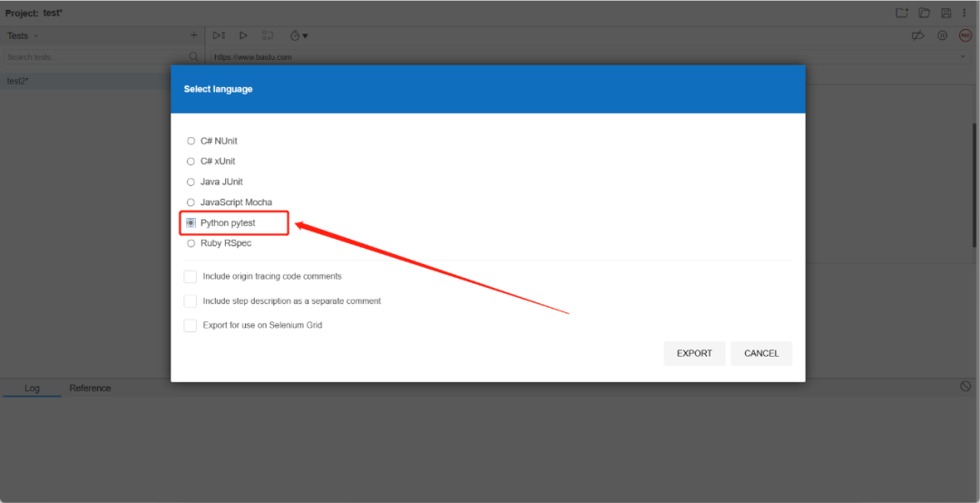This screenshot has width=980, height=503.
Task: Click the Save project icon
Action: (946, 13)
